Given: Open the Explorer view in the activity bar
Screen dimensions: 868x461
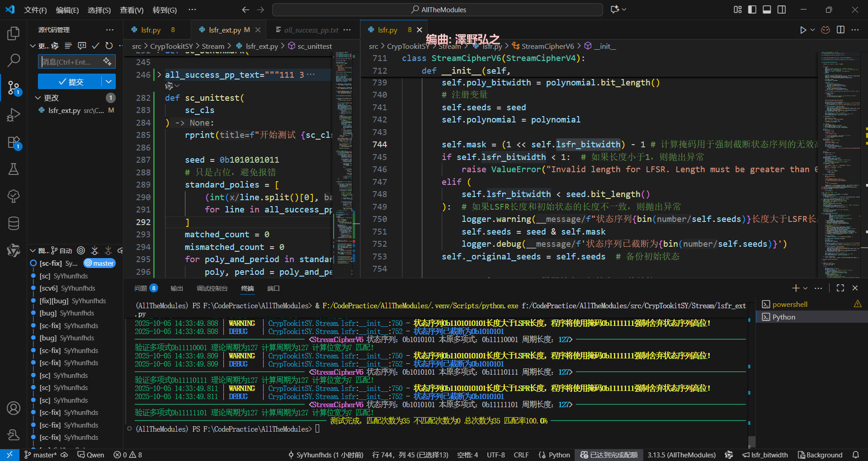Looking at the screenshot, I should (14, 33).
